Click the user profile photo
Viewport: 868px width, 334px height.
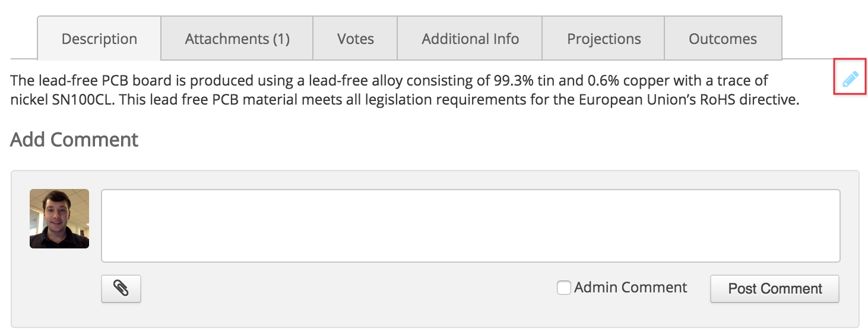point(59,219)
